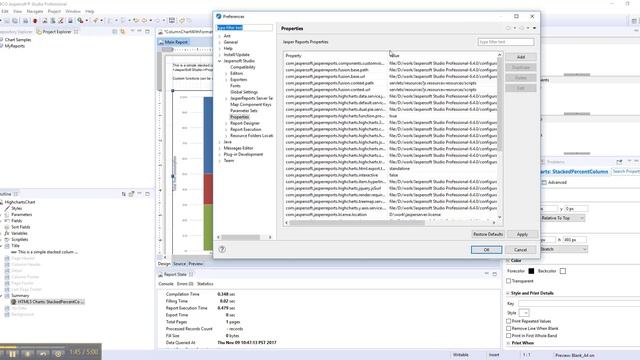Pick the Forecolor black swatch

tap(531, 271)
